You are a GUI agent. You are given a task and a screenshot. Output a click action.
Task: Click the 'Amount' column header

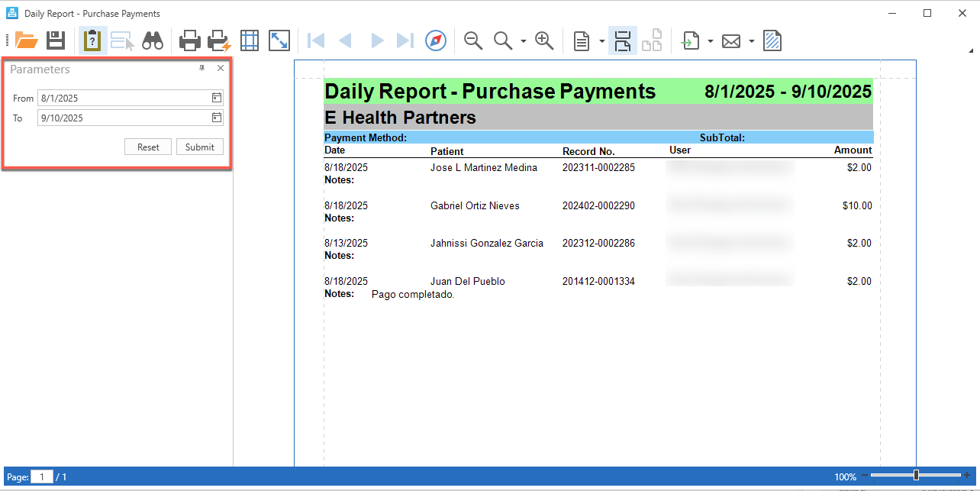click(853, 150)
